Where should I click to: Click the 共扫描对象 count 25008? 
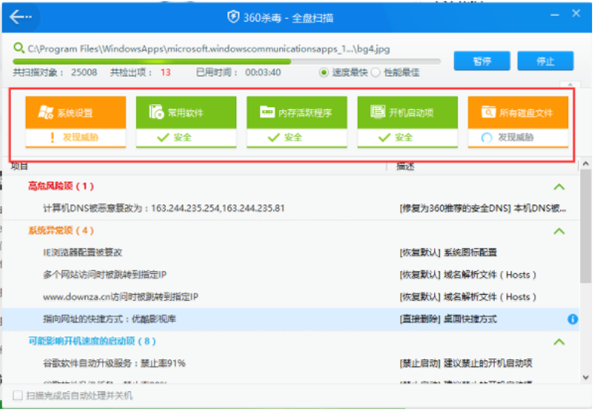84,72
